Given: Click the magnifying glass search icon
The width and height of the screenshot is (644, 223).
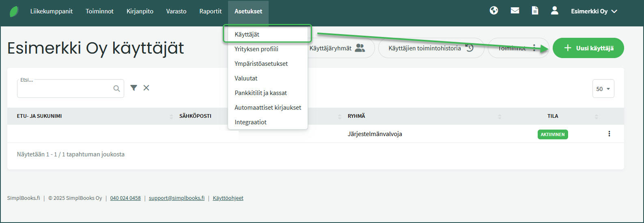Looking at the screenshot, I should tap(116, 89).
